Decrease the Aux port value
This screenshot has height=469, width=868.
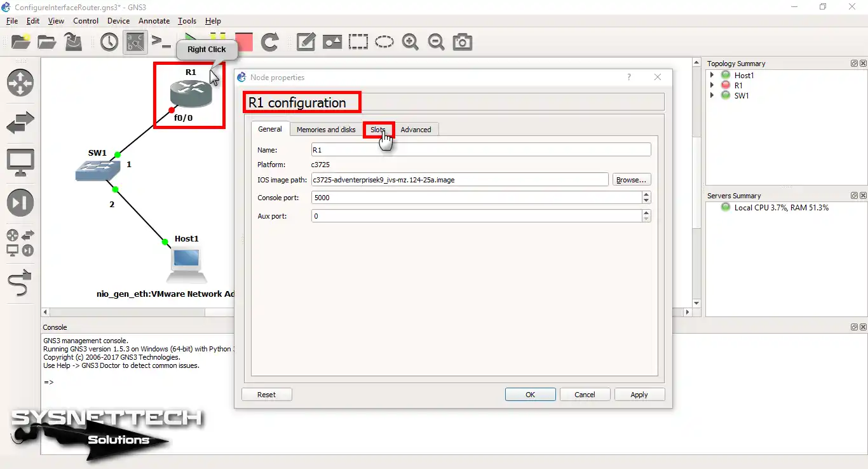[646, 219]
